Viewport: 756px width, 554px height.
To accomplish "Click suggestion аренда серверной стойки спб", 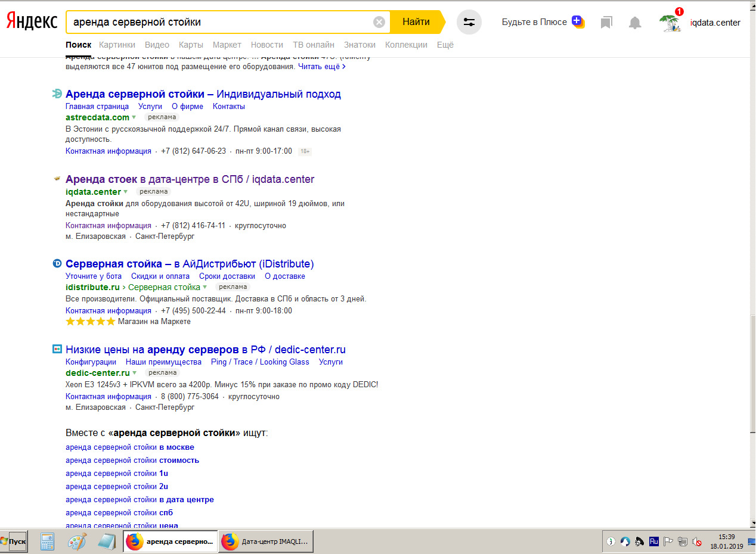I will pyautogui.click(x=119, y=513).
